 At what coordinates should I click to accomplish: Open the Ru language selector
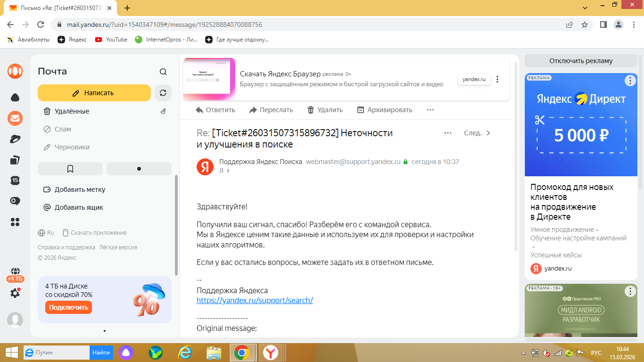pyautogui.click(x=46, y=233)
